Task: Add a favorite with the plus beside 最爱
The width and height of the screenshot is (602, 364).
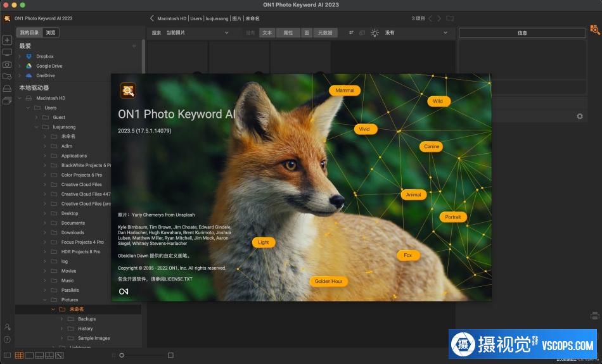Action: point(134,46)
